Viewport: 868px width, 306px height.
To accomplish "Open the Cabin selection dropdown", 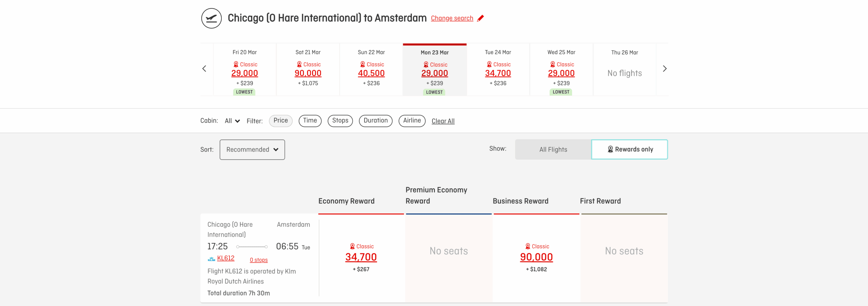I will click(x=232, y=121).
